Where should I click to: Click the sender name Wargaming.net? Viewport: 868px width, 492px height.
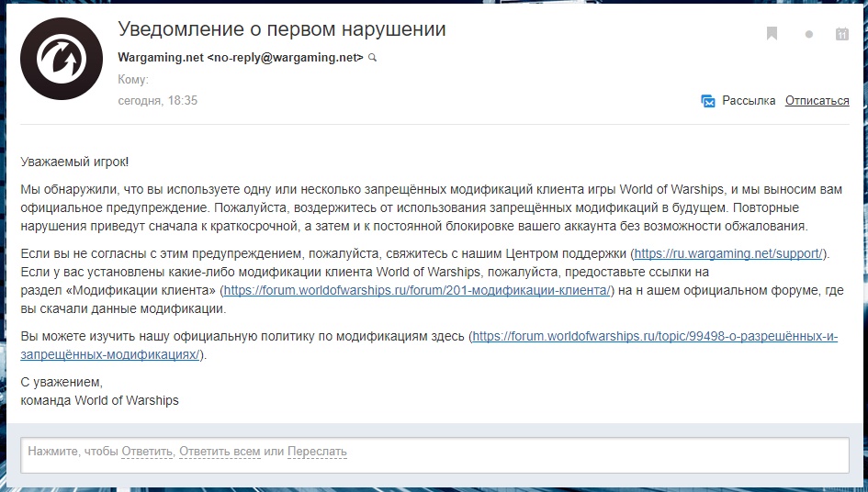(161, 58)
